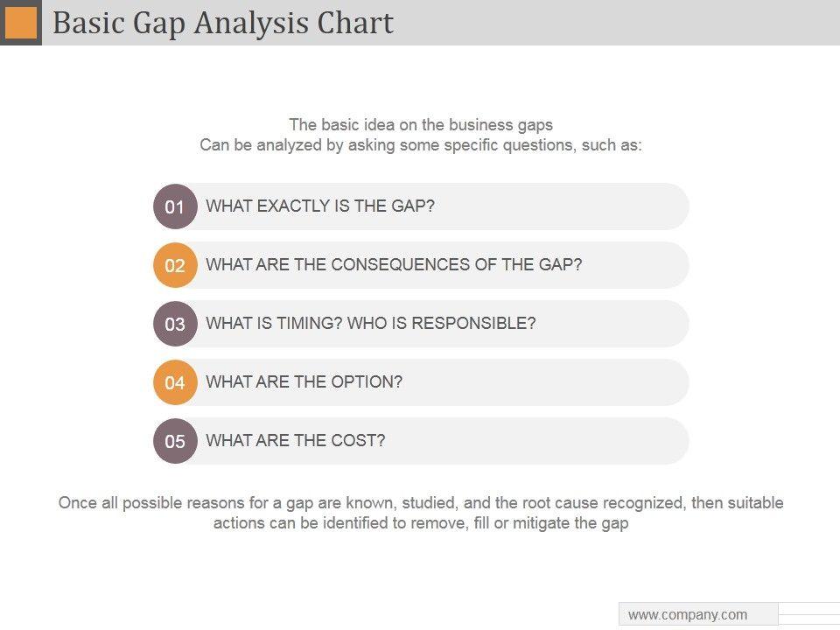Viewport: 840px width, 630px height.
Task: Click the orange 04 number circle
Action: [175, 382]
